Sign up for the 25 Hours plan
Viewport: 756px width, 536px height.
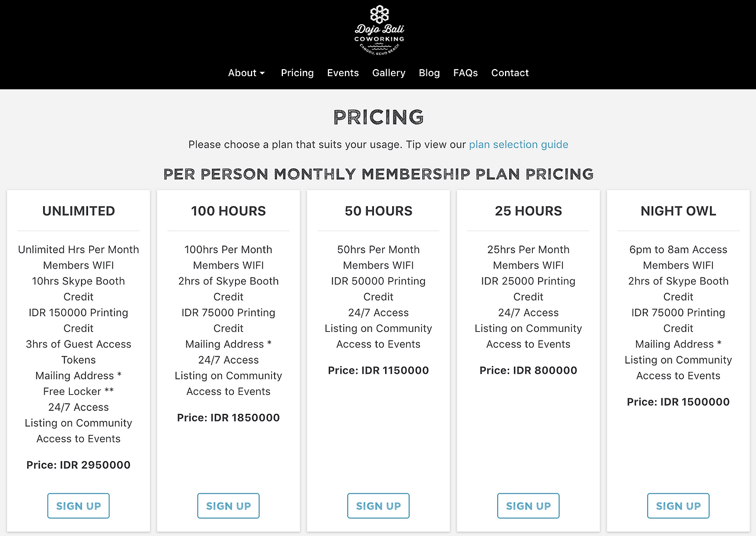(529, 506)
